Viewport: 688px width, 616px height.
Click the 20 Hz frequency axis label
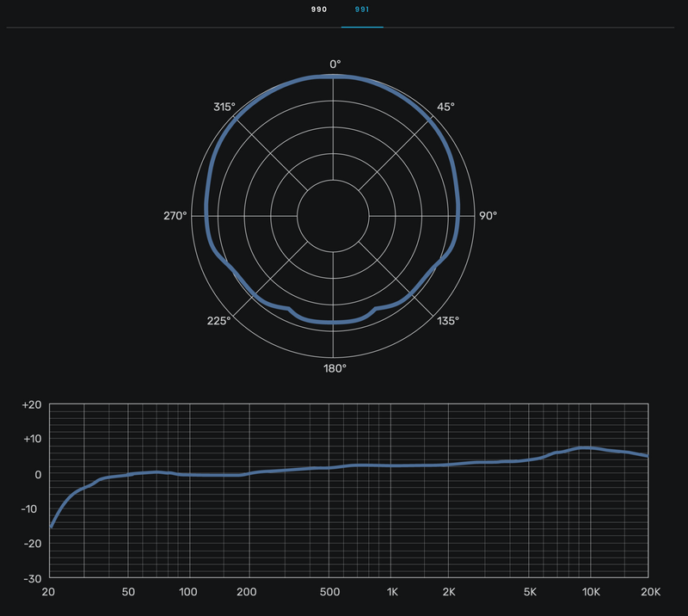click(48, 592)
